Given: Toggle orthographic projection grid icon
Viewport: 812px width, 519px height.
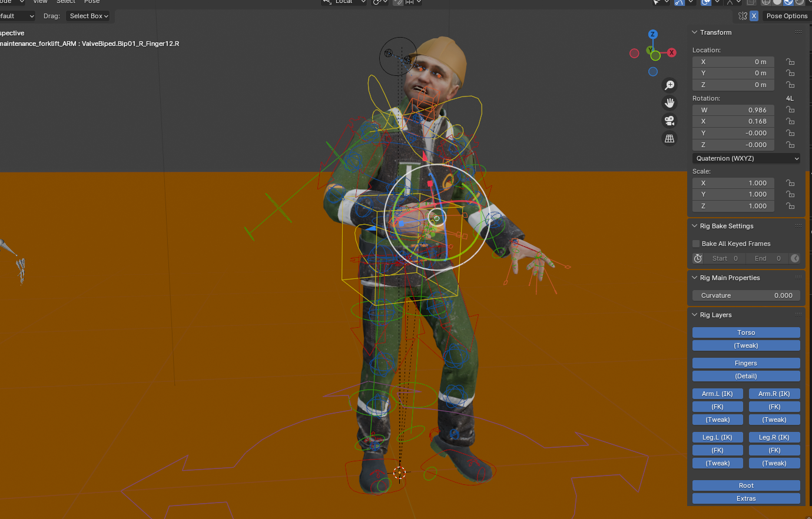Looking at the screenshot, I should pyautogui.click(x=670, y=138).
